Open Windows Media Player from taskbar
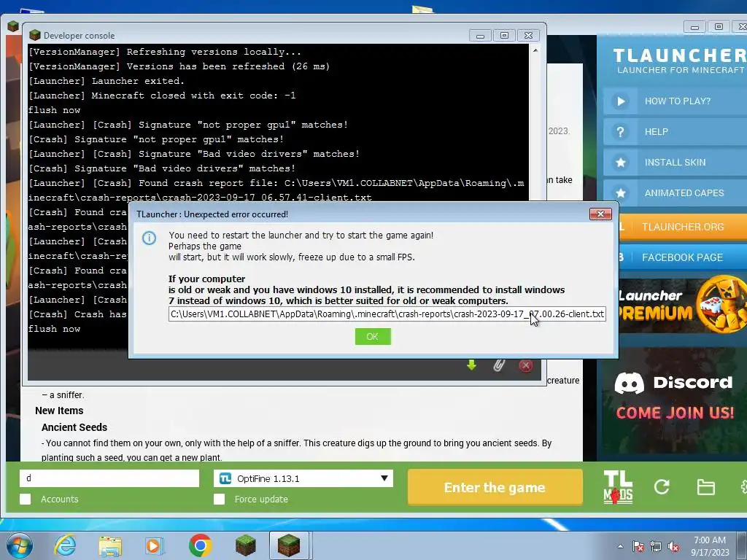 pos(155,545)
